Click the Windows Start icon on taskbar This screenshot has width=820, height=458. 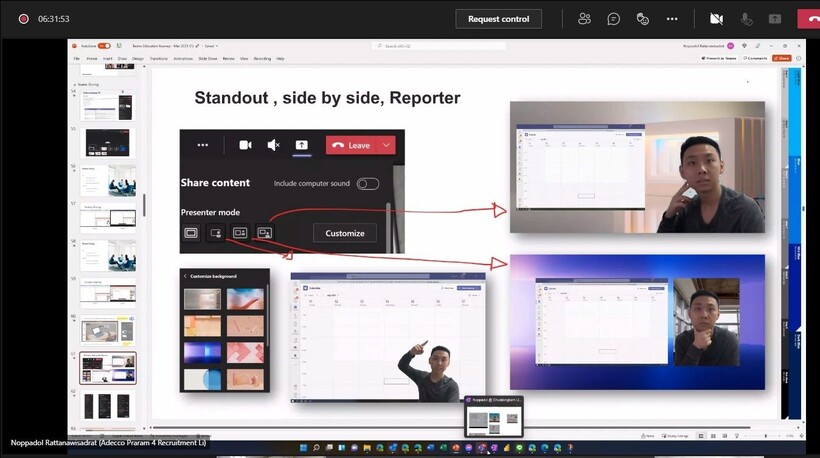(x=303, y=448)
